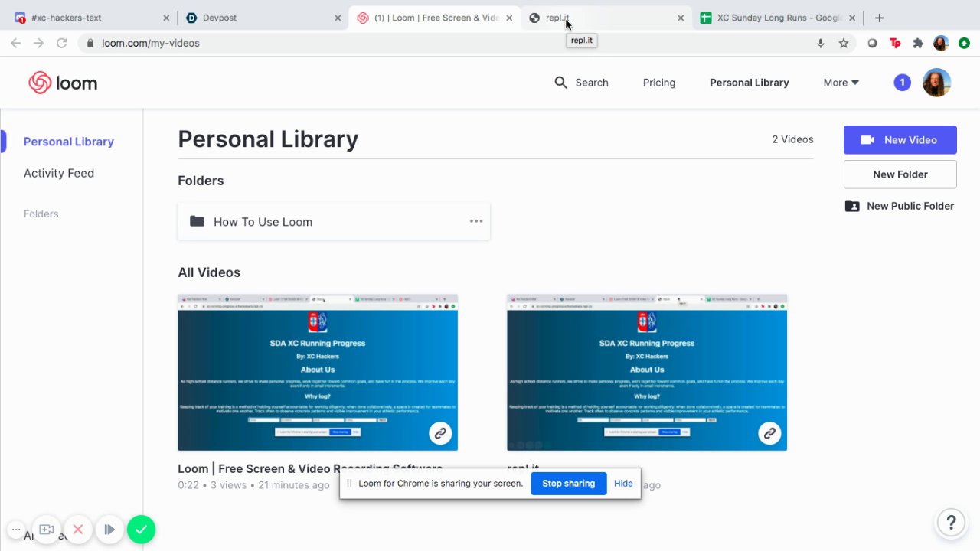Click the microphone icon in address bar
The height and width of the screenshot is (551, 980).
tap(821, 43)
